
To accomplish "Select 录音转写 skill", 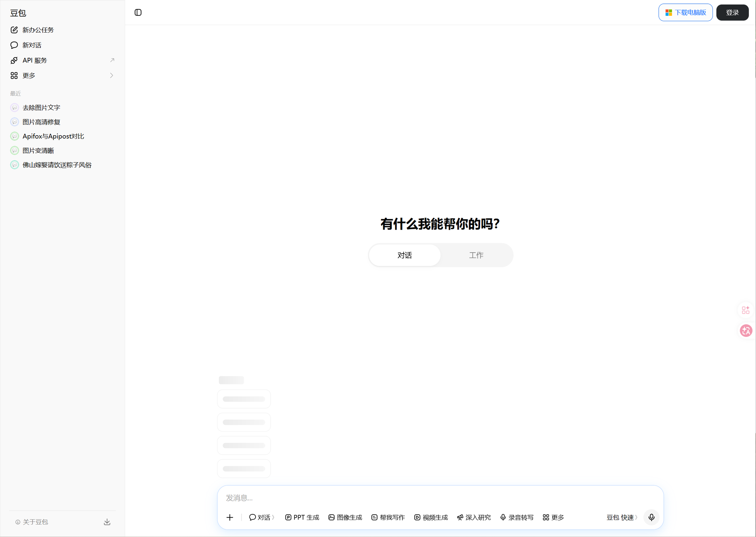I will coord(517,517).
